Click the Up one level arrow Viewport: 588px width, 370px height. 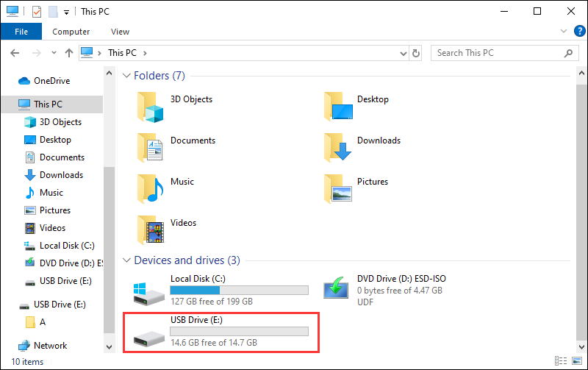coord(69,53)
